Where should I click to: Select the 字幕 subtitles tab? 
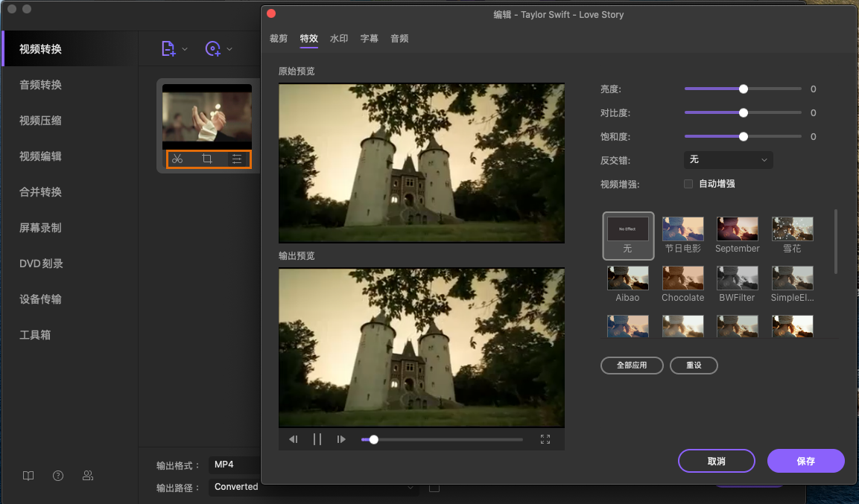click(x=369, y=39)
